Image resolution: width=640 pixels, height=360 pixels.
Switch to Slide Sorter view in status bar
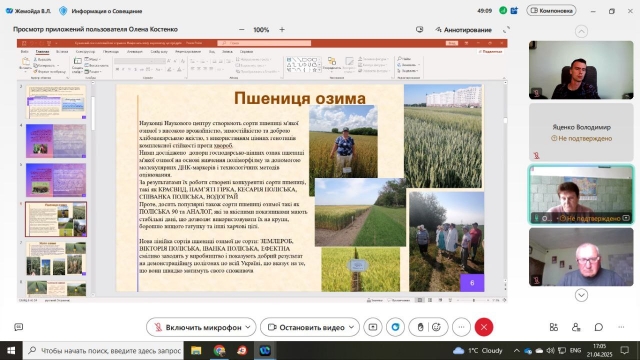point(430,300)
